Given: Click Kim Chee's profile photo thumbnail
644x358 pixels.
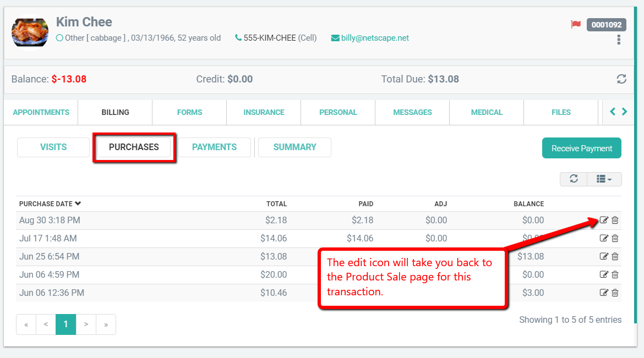Looking at the screenshot, I should click(30, 32).
